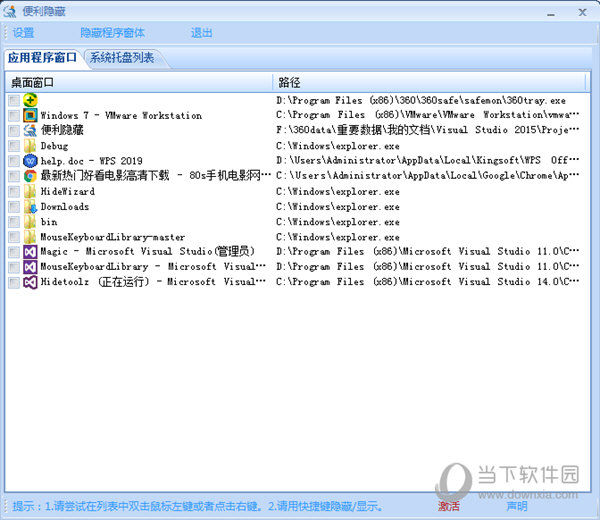Click the 360tray.exe path text

pyautogui.click(x=421, y=101)
